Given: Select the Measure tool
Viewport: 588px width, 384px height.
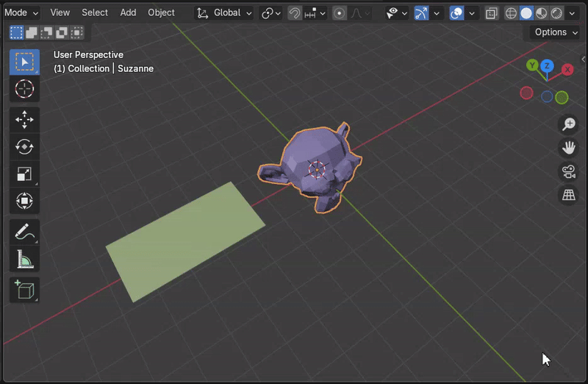Looking at the screenshot, I should click(x=24, y=259).
